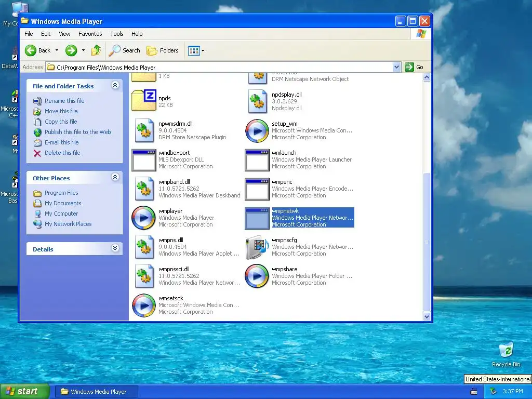The height and width of the screenshot is (399, 532).
Task: Open the Help menu
Action: [x=137, y=34]
